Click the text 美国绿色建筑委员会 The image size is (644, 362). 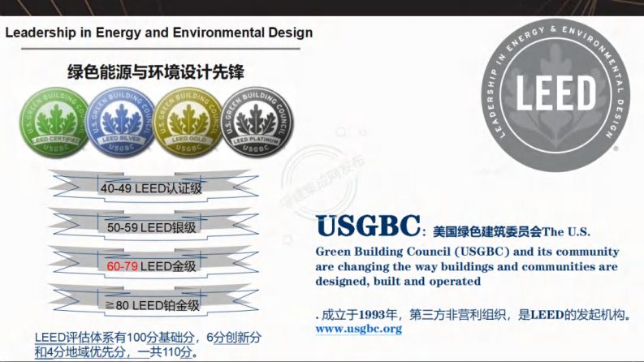tap(487, 232)
